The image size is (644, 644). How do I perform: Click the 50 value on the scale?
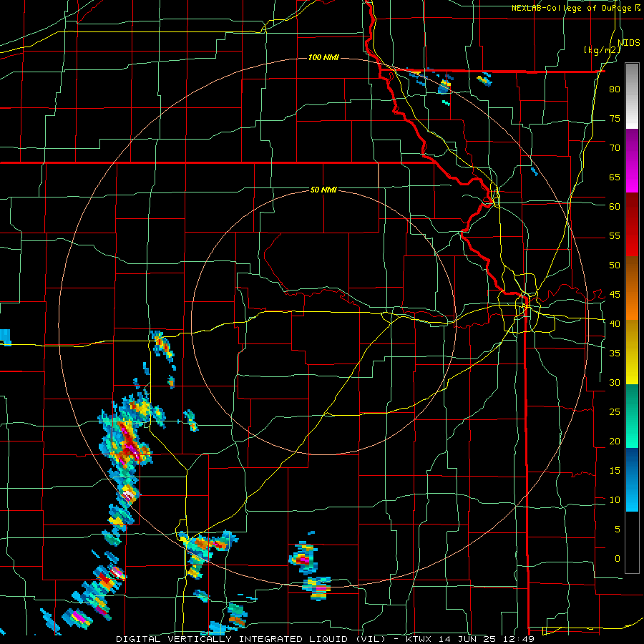(615, 265)
